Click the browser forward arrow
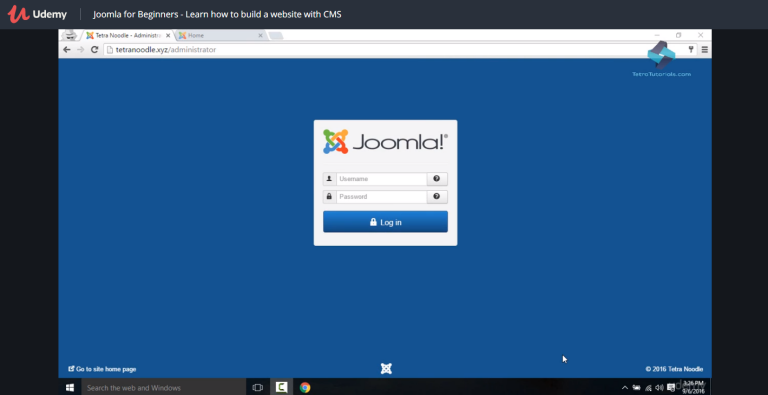The image size is (768, 395). point(81,49)
